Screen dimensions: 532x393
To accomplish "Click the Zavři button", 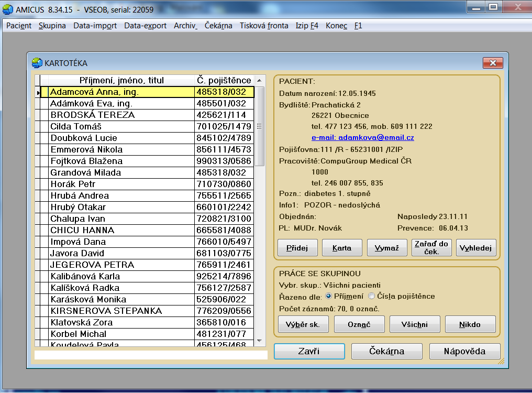I will pos(309,351).
